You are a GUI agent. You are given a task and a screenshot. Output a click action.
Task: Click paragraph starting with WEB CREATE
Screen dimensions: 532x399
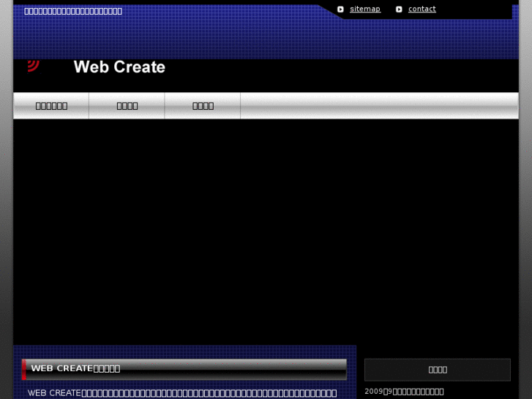coord(182,393)
